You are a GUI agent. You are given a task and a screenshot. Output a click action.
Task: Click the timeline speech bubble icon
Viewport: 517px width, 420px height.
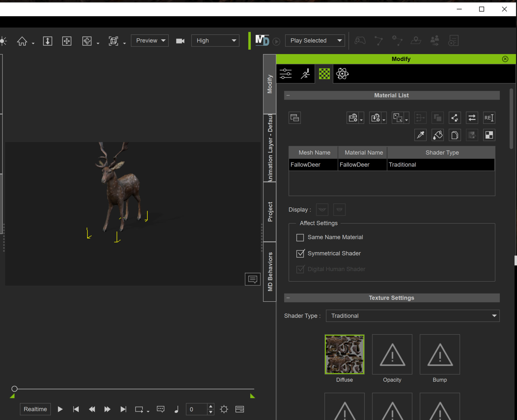(x=161, y=409)
